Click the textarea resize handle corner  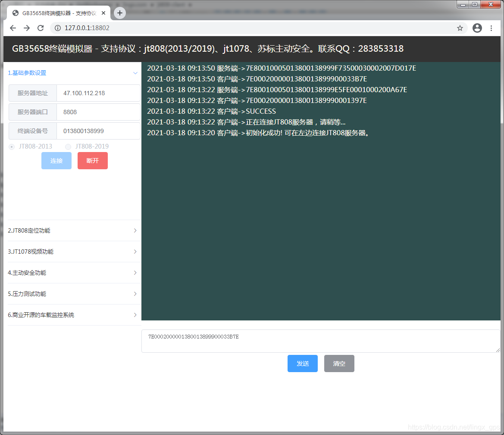point(498,350)
